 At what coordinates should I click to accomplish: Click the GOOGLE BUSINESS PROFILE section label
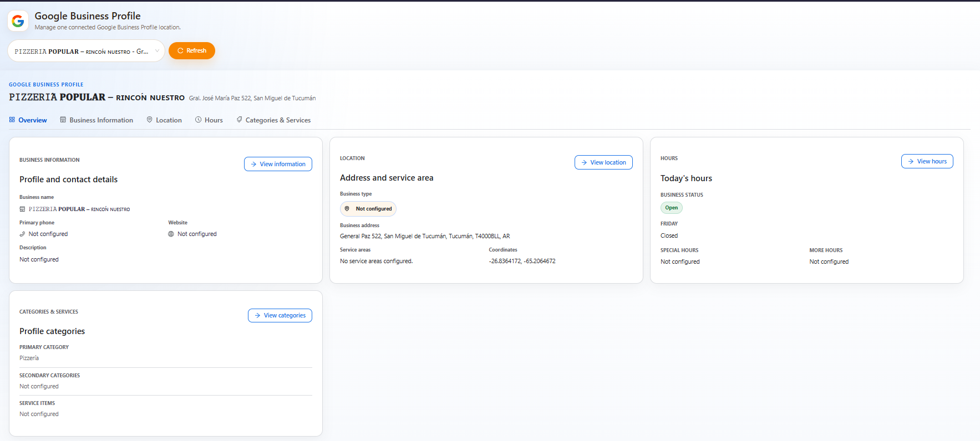[46, 85]
